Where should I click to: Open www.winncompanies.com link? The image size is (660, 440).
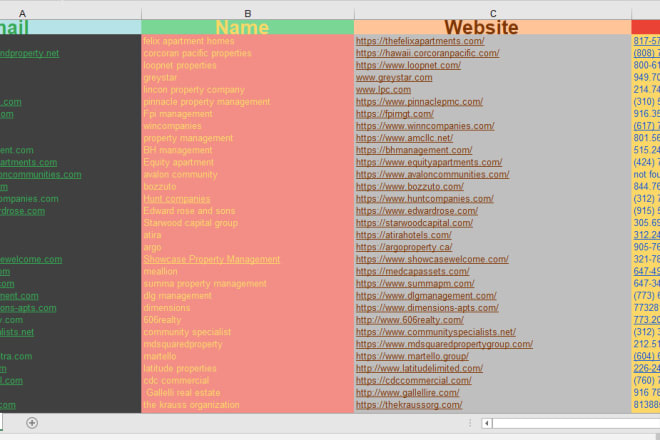[425, 126]
